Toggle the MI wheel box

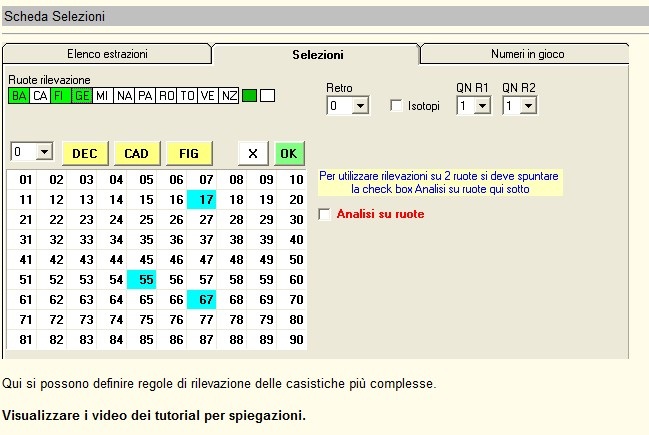click(103, 96)
